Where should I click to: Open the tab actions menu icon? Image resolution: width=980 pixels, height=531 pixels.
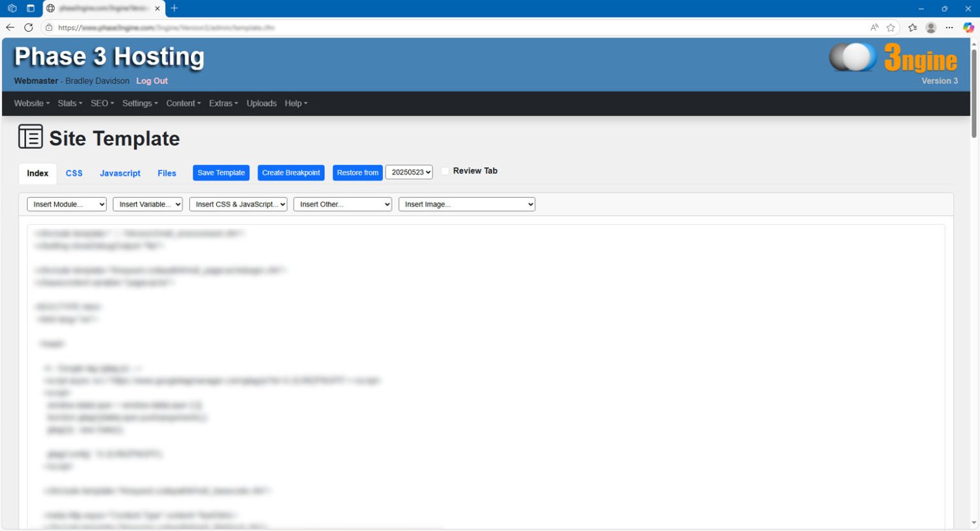pos(30,8)
